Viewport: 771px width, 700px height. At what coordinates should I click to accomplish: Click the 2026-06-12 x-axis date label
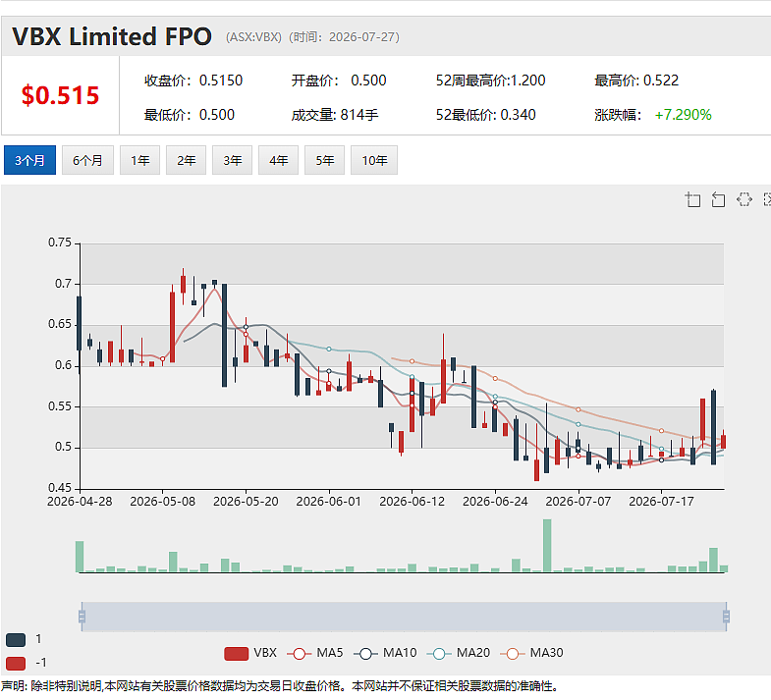pos(413,502)
